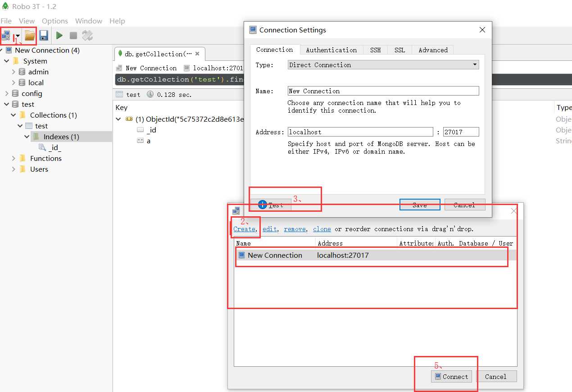Select the 'a' string field row
This screenshot has height=392, width=572.
[x=149, y=141]
